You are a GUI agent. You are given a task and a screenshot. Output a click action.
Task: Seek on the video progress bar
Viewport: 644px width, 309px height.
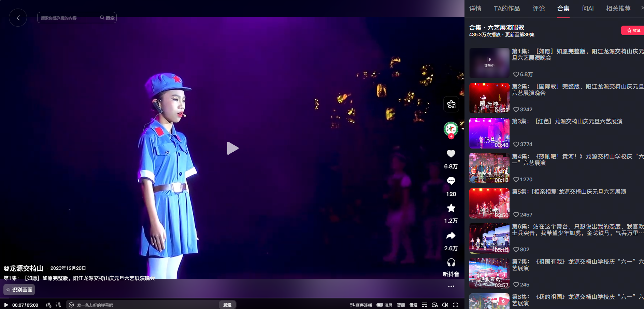pos(232,299)
